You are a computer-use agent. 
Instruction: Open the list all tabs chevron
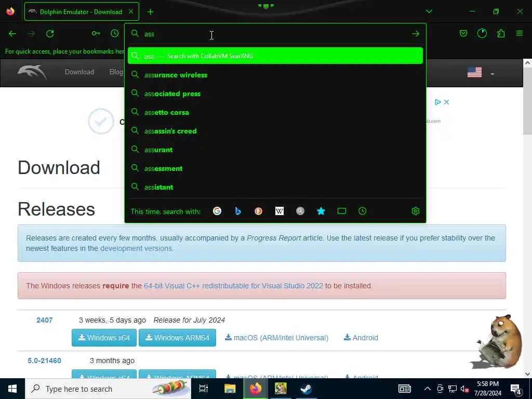click(x=429, y=11)
